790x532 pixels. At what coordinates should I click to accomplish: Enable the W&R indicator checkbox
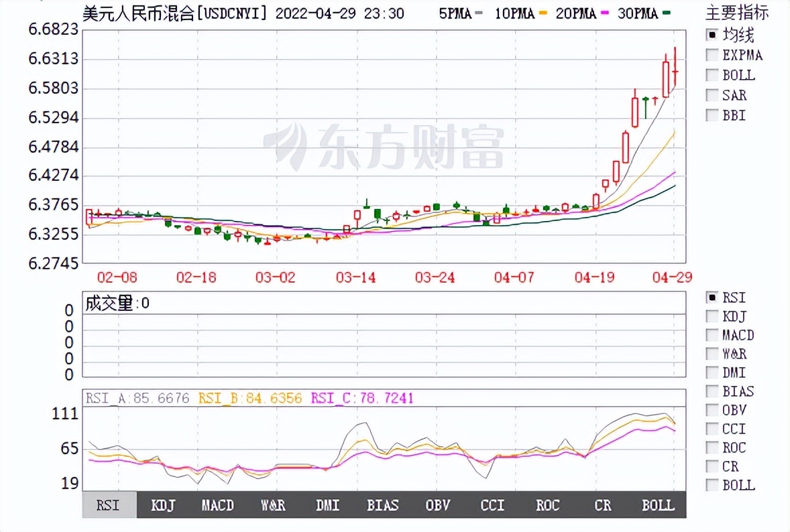point(711,353)
